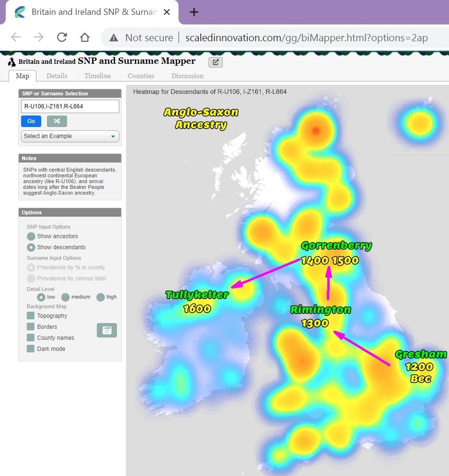The image size is (449, 476).
Task: Close the Britain and Ireland browser tab
Action: (167, 12)
